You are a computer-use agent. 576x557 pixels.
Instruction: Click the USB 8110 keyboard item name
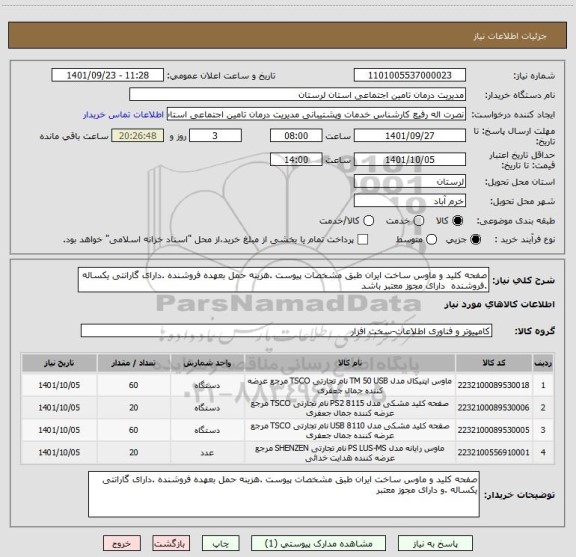pyautogui.click(x=350, y=430)
